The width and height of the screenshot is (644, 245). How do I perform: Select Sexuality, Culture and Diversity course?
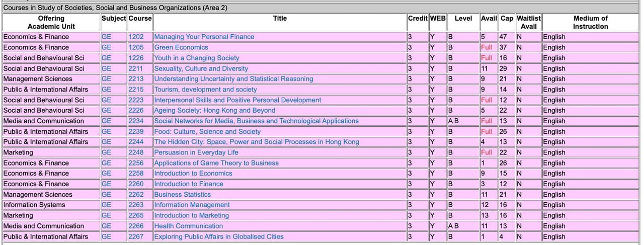point(201,68)
